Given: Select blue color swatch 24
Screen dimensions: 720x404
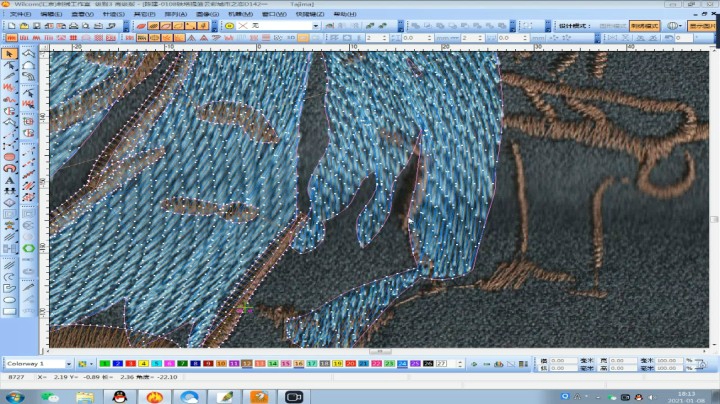Looking at the screenshot, I should pos(402,364).
